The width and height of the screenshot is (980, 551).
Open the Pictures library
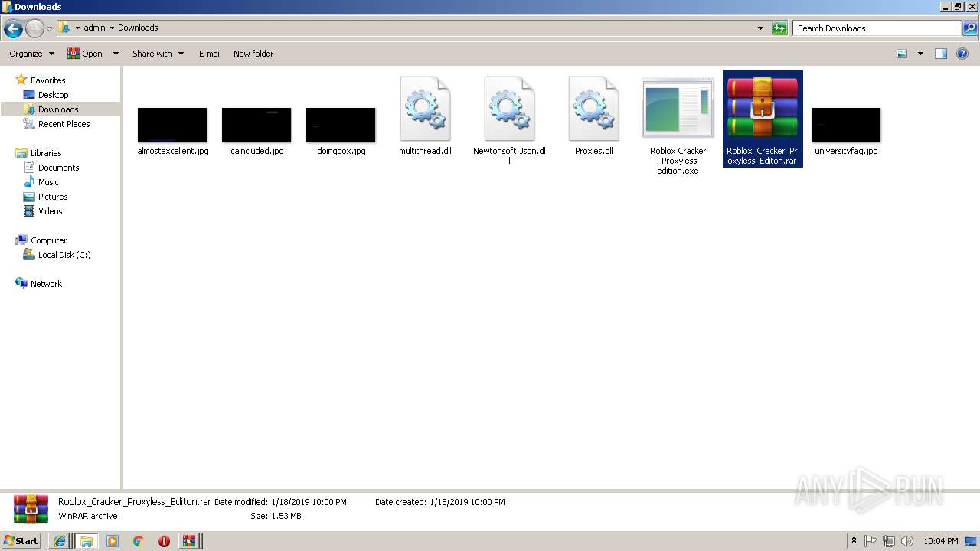point(53,197)
